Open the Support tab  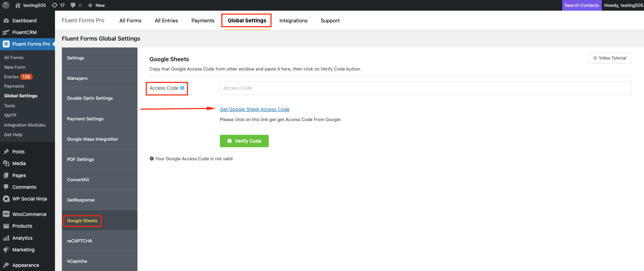330,21
